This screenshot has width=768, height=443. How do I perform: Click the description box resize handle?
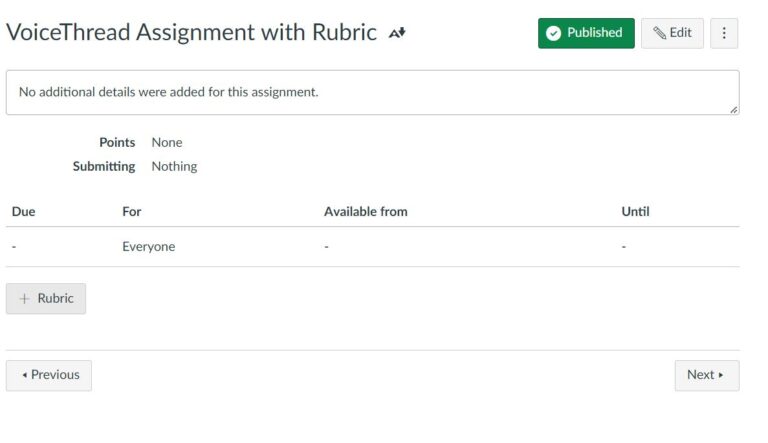[734, 109]
